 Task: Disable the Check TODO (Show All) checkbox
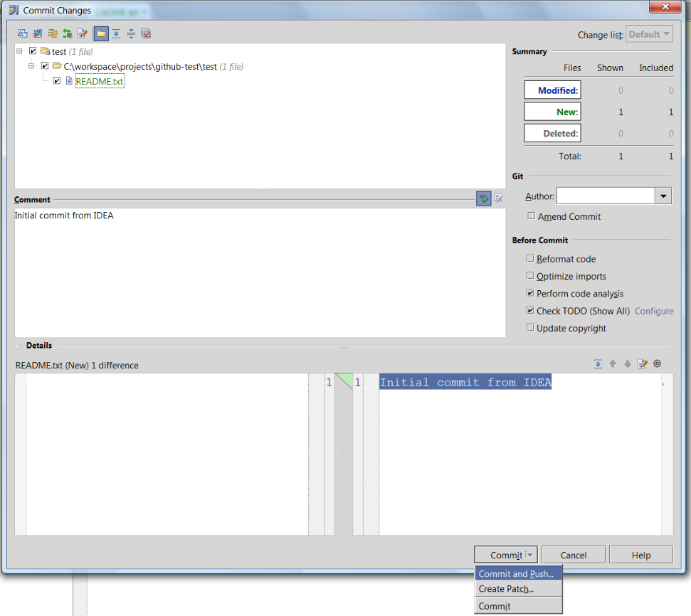pyautogui.click(x=530, y=310)
